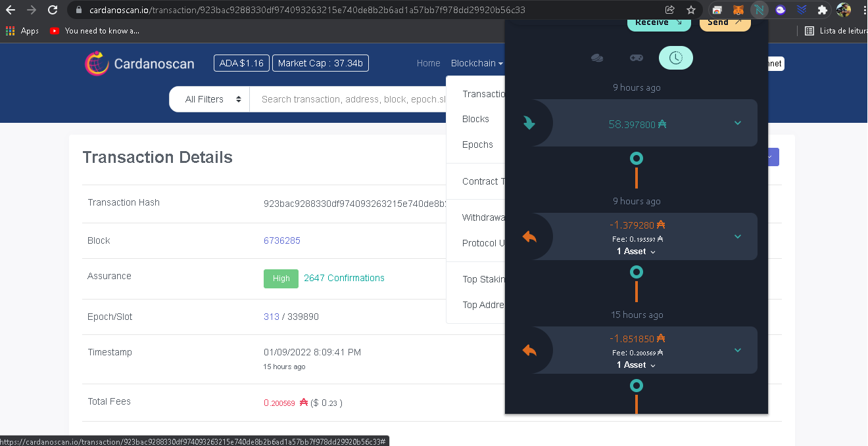Open the assets tab in Nami wallet

[597, 58]
